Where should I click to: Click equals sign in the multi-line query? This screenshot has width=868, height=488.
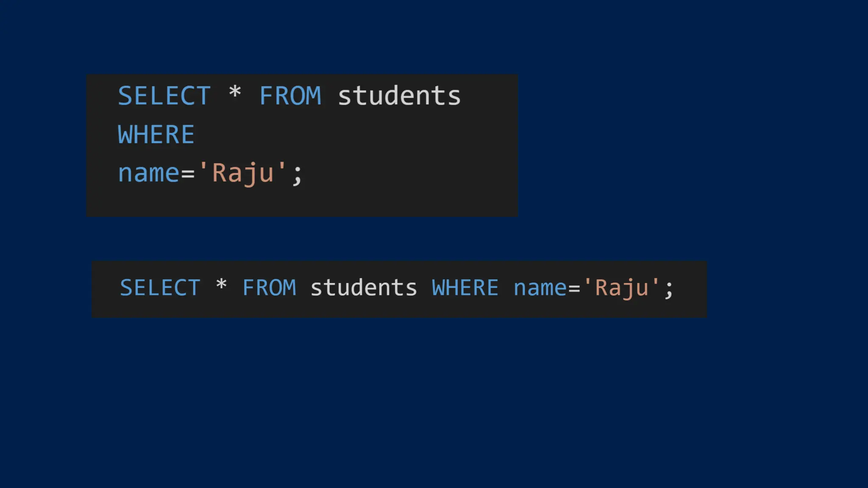188,175
